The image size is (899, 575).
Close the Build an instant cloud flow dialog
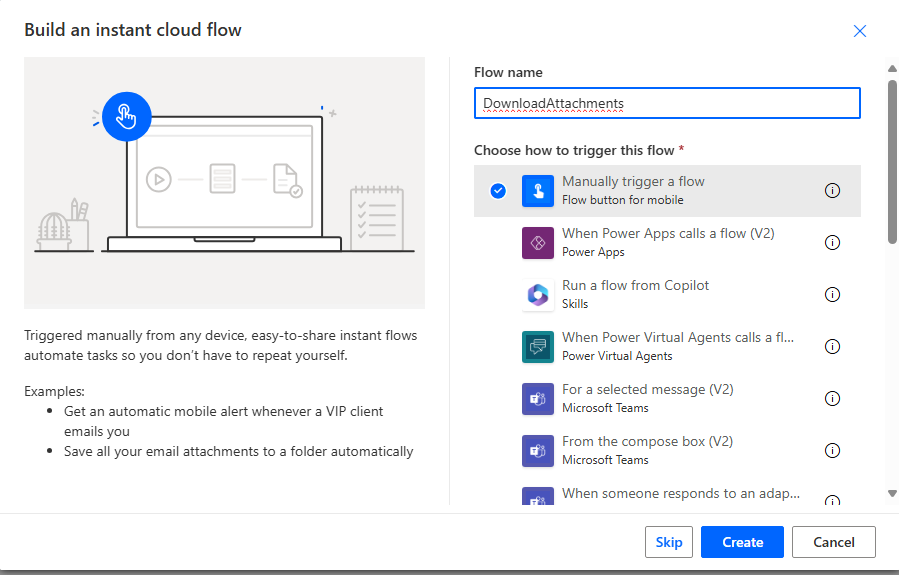(859, 31)
